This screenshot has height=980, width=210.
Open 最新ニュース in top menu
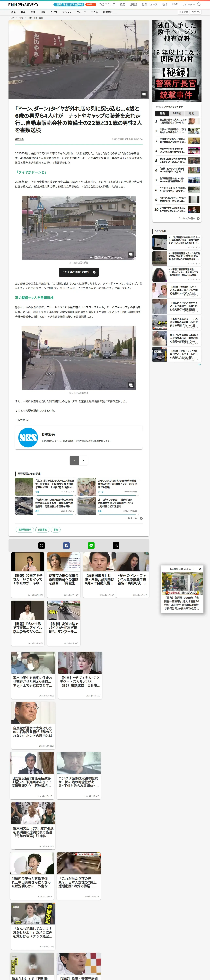tap(149, 5)
